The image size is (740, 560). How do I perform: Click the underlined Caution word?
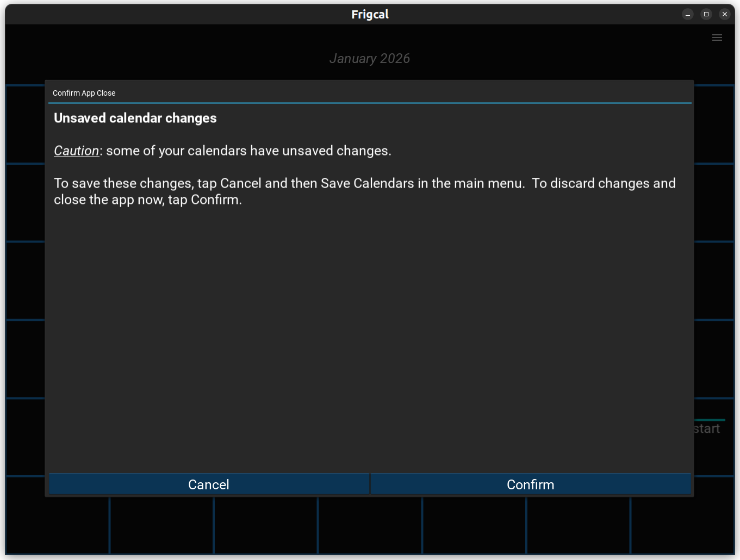pos(76,151)
